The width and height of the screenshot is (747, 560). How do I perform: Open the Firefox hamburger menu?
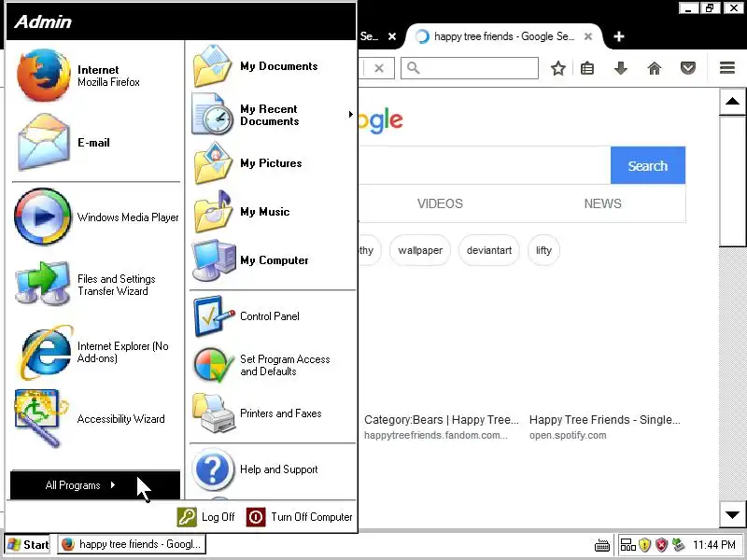[x=727, y=68]
